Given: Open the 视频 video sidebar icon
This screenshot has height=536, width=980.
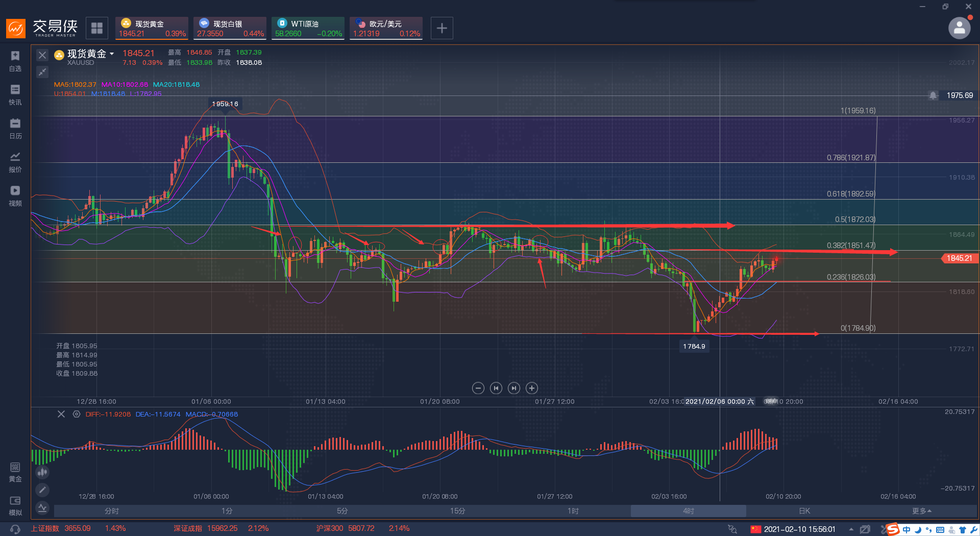Looking at the screenshot, I should tap(15, 196).
